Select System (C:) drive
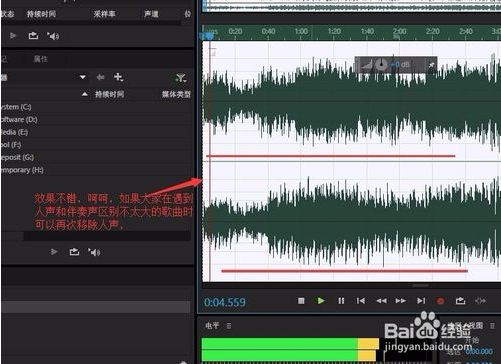 coord(16,107)
